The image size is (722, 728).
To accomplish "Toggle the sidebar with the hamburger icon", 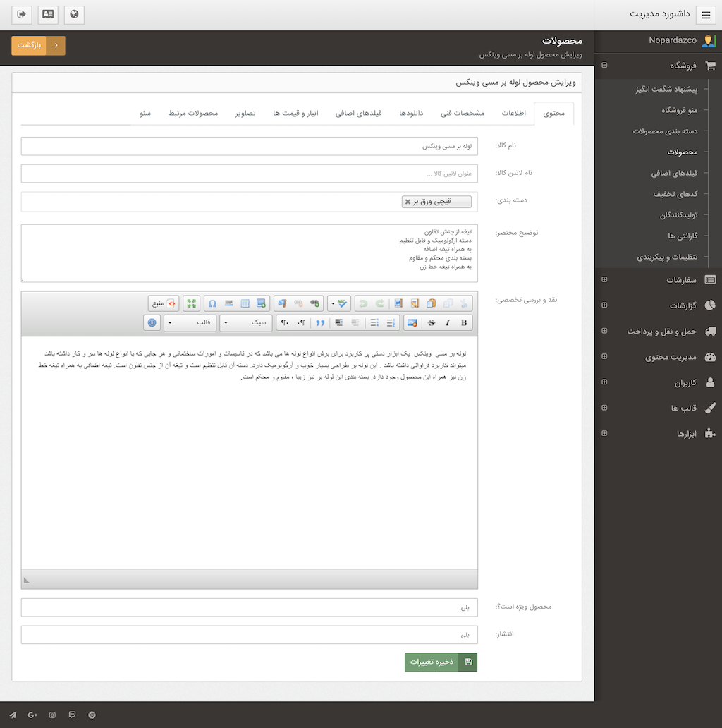I will point(706,15).
